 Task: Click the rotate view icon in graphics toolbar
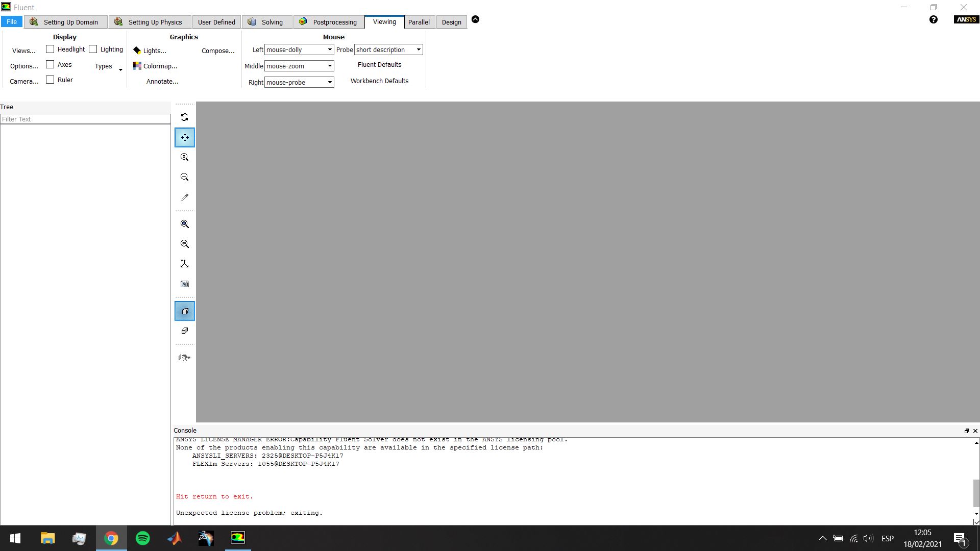184,117
